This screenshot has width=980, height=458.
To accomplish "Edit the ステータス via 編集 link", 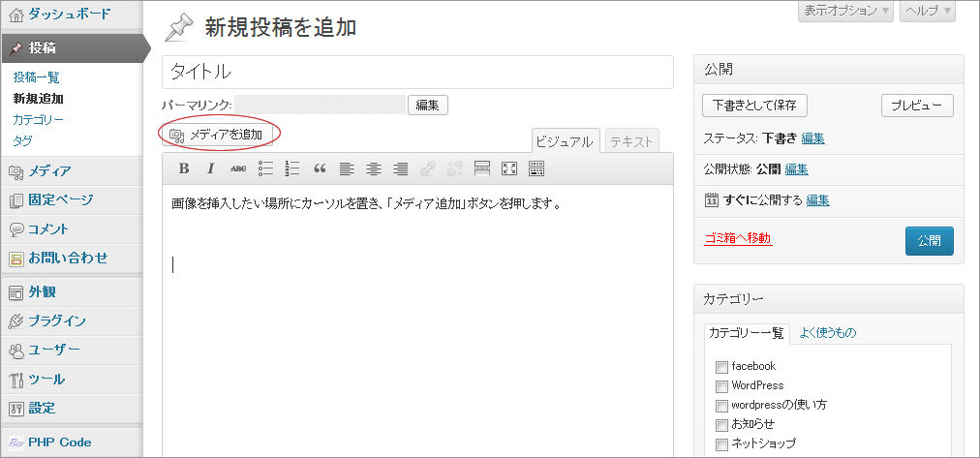I will (x=812, y=138).
